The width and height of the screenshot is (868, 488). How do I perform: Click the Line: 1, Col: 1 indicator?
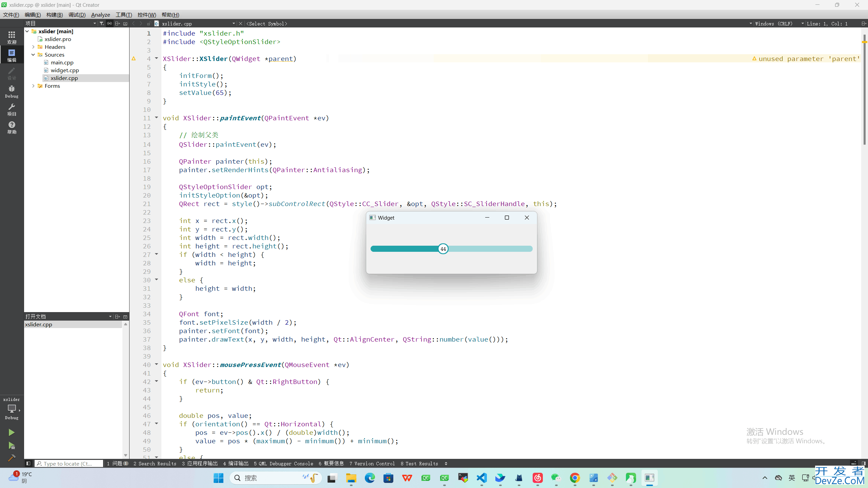tap(827, 23)
